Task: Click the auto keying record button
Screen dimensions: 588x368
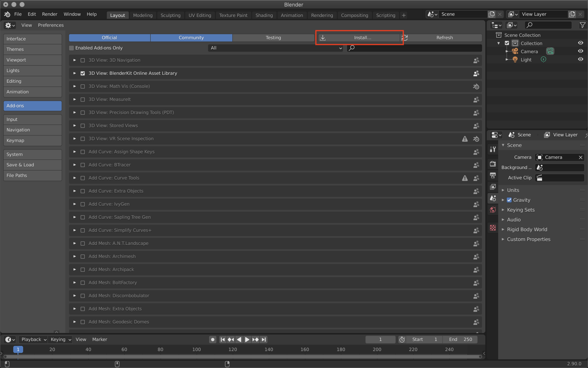Action: [212, 340]
